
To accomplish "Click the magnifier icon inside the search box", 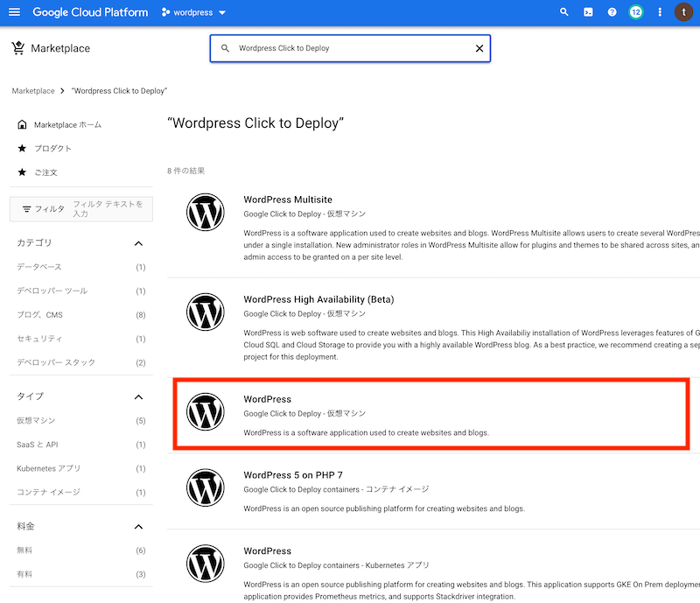I will pos(226,48).
